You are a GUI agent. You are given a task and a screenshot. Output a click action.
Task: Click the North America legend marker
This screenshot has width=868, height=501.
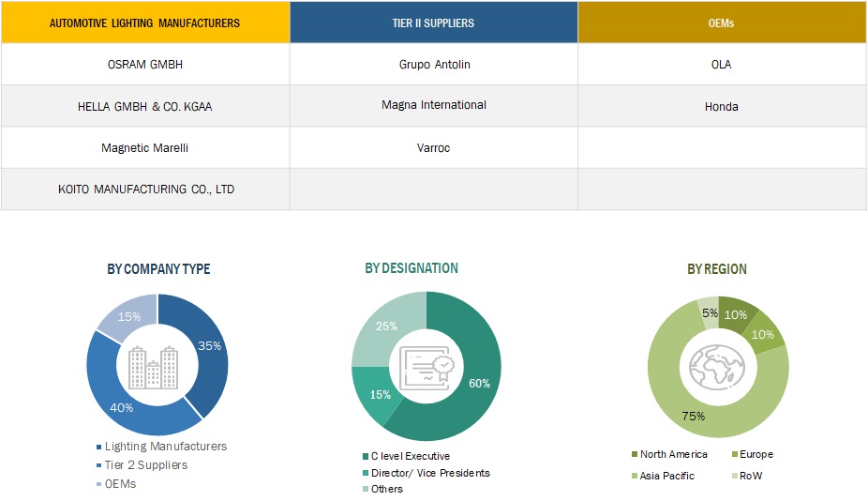(x=634, y=455)
